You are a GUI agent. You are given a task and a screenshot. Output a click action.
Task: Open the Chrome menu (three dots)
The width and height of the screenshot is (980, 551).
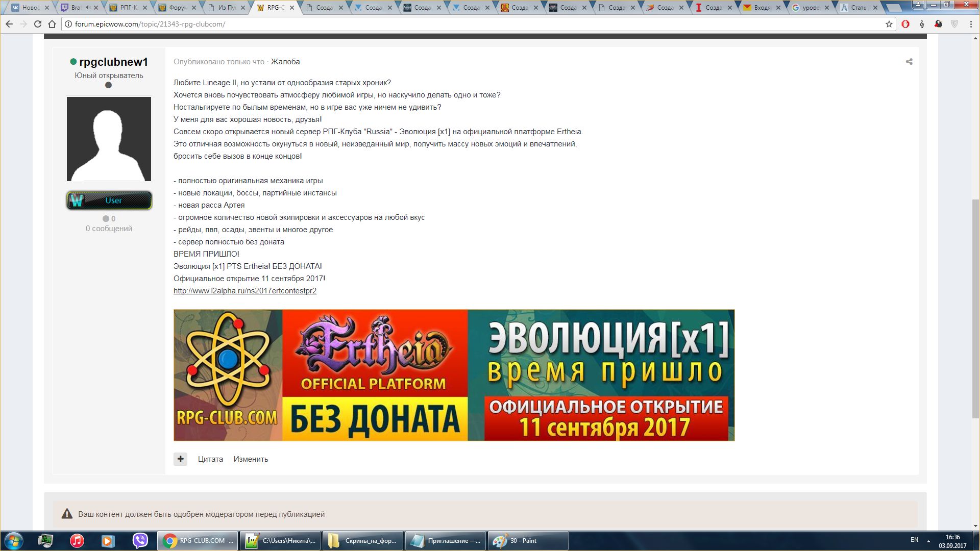(x=970, y=24)
